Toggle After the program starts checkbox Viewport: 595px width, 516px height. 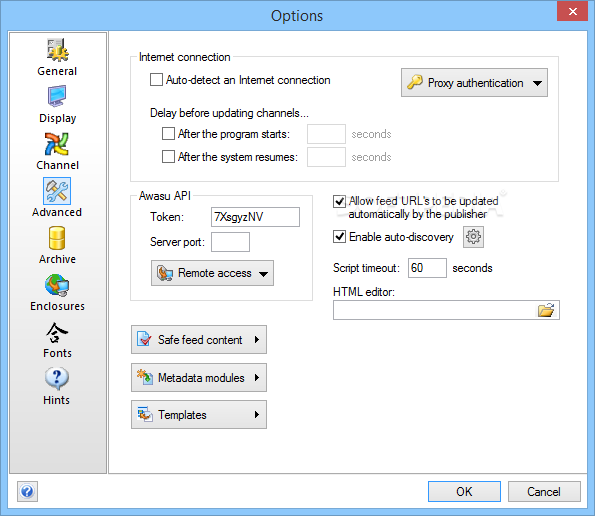tap(168, 134)
